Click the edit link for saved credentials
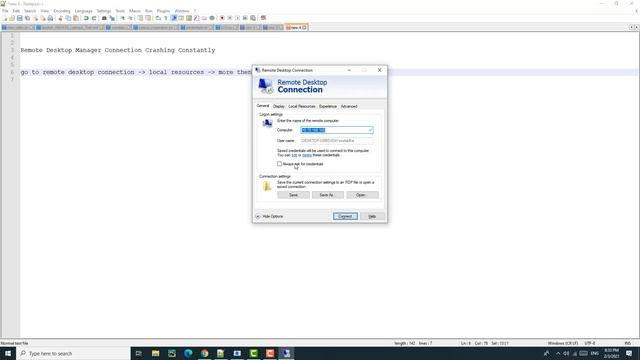This screenshot has height=360, width=640. 294,155
